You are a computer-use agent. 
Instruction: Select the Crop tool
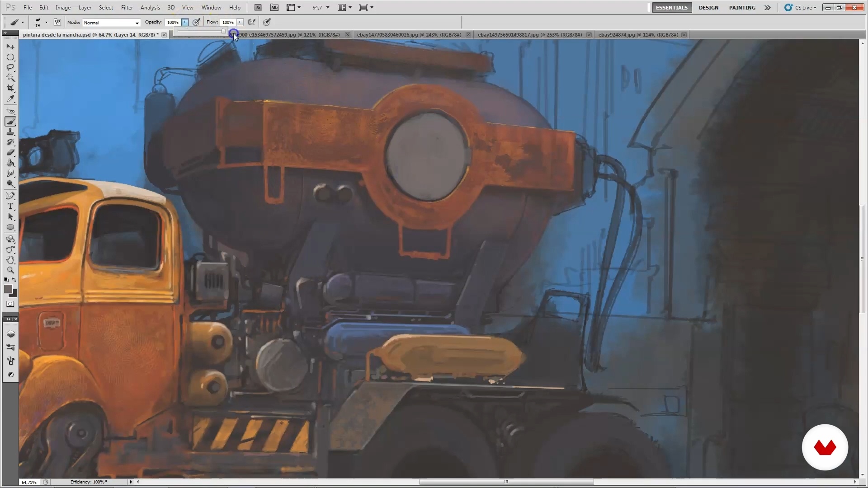[x=10, y=88]
